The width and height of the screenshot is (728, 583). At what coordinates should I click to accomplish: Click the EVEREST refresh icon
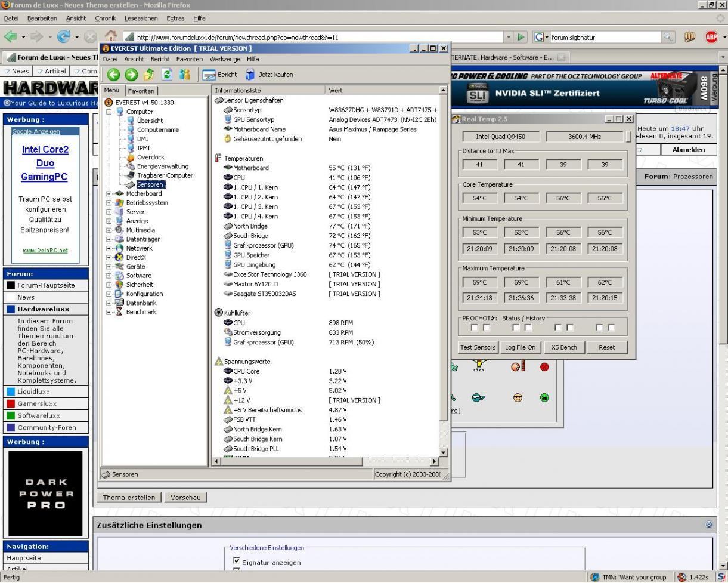tap(167, 75)
